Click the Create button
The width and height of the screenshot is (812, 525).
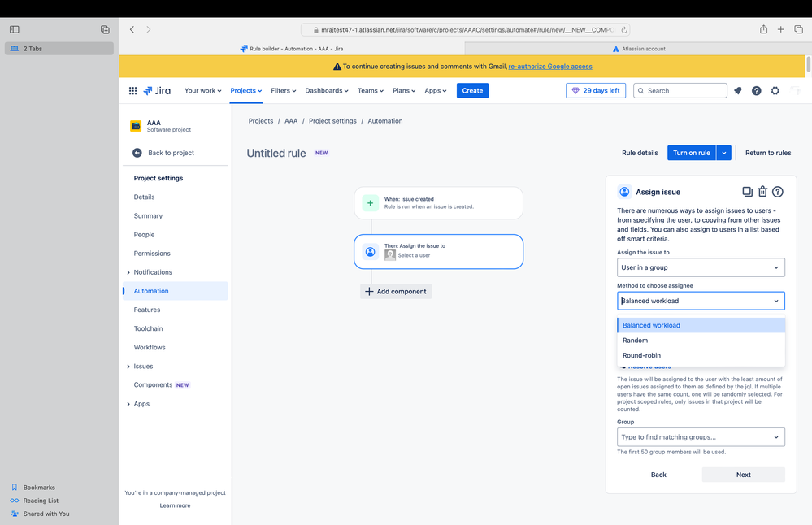[472, 90]
